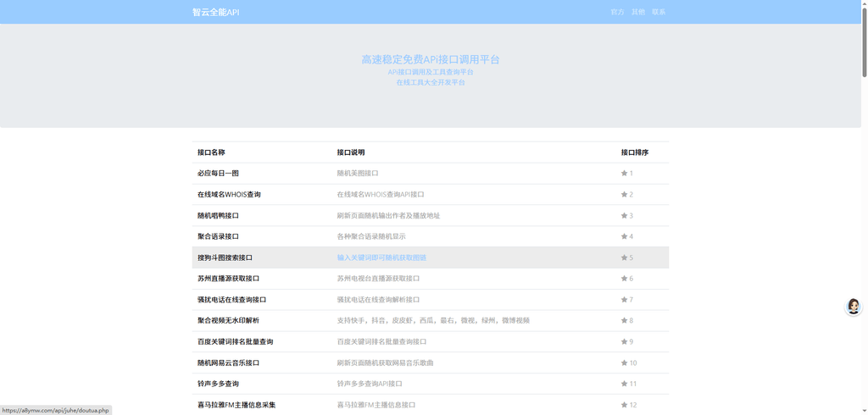Click the star icon beside rank 3
868x415 pixels.
625,215
